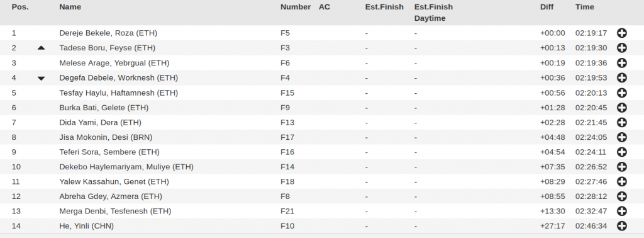644x238 pixels.
Task: Select runner Dekebo Haylemariyam, Muliye
Action: (x=126, y=167)
